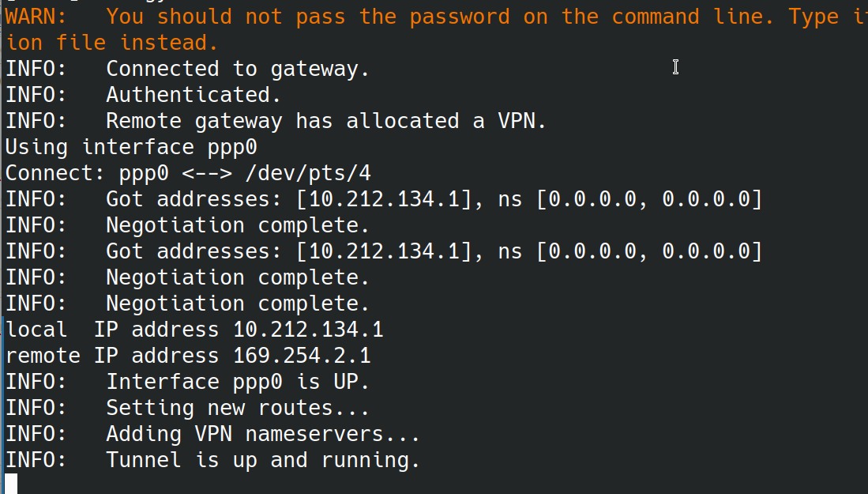
Task: Click the remote IP address 169.254.2.1
Action: [302, 356]
